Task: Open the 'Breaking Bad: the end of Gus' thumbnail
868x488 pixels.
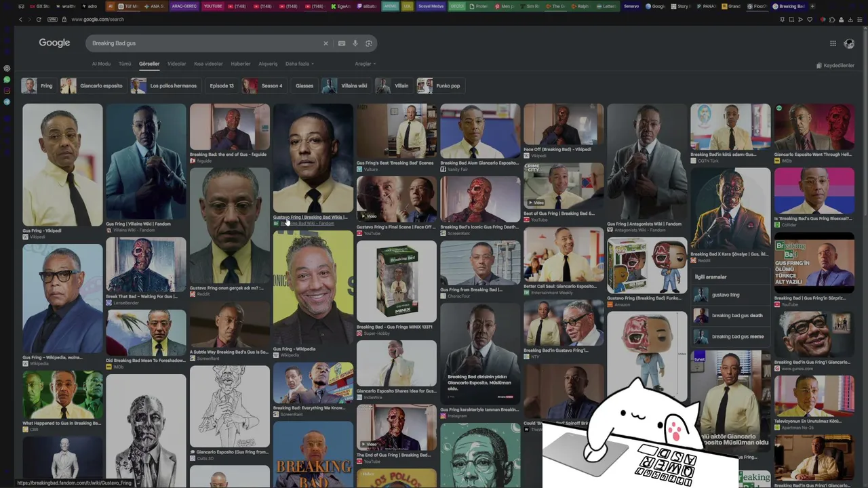Action: (x=229, y=127)
